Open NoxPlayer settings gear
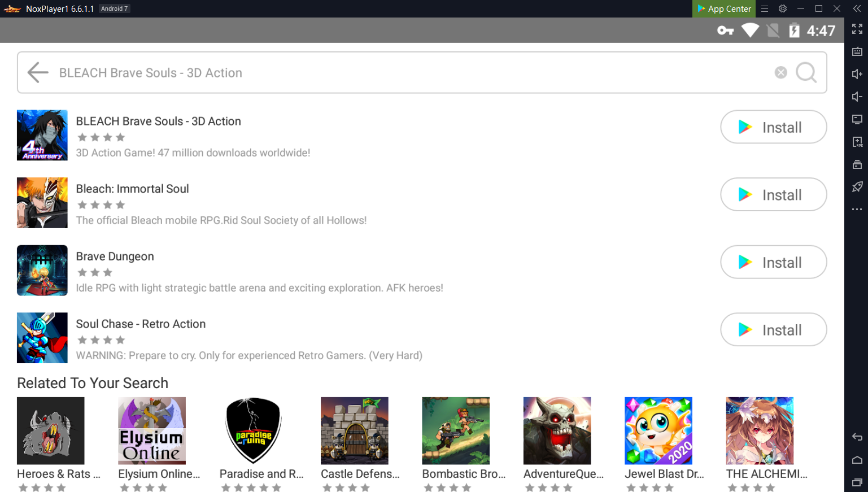Image resolution: width=868 pixels, height=492 pixels. 782,8
